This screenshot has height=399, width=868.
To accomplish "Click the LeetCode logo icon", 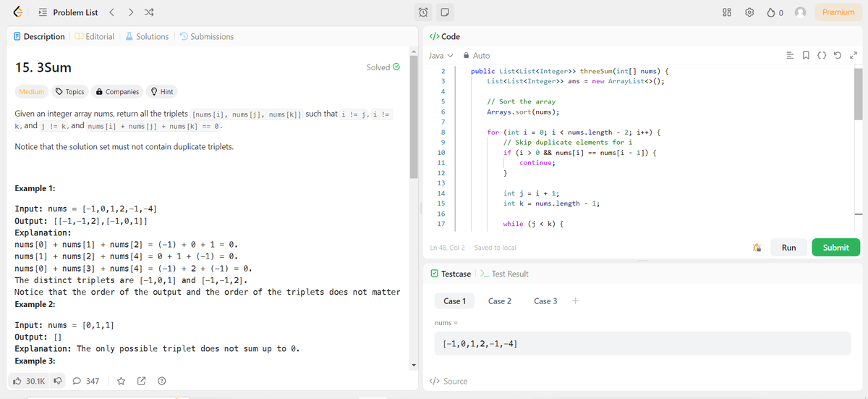I will (20, 12).
